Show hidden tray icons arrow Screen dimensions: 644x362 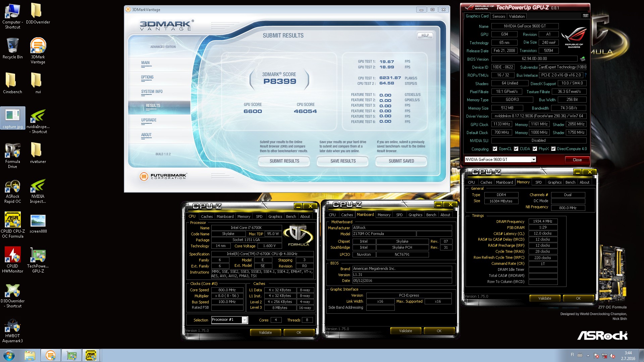point(588,356)
